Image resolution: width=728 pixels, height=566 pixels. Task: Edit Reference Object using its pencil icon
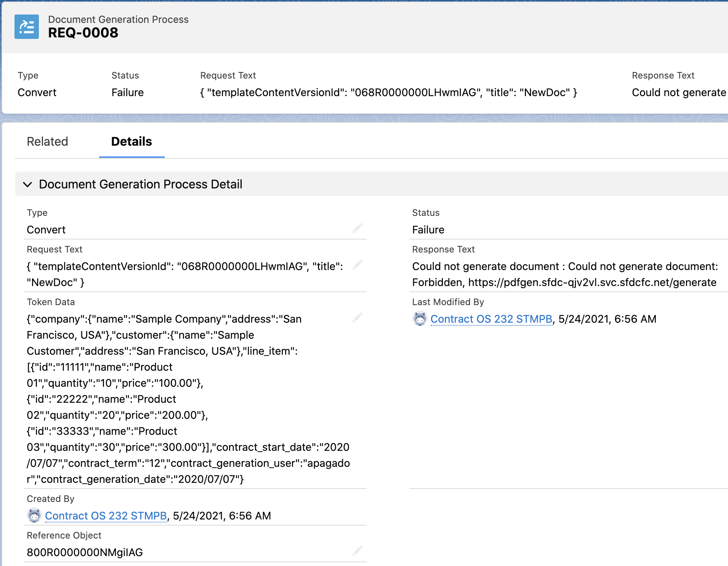(358, 551)
